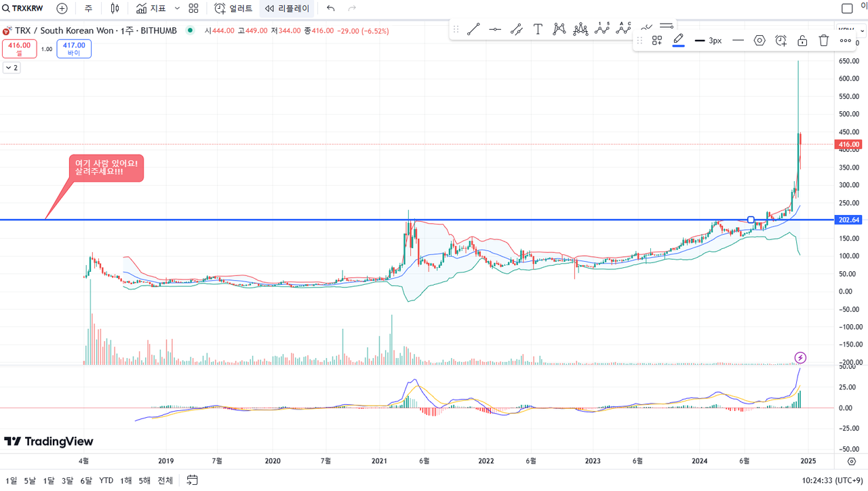
Task: Change the line color with the pencil swatch
Action: coord(678,41)
